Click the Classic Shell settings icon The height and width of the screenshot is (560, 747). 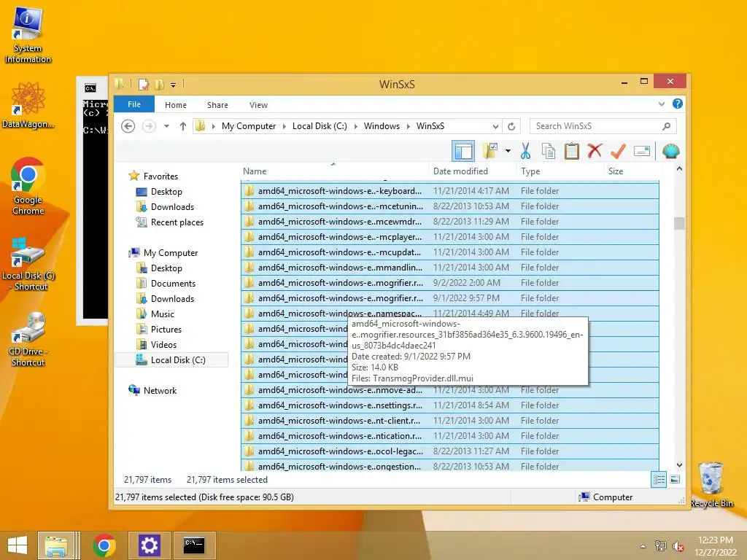(x=671, y=152)
